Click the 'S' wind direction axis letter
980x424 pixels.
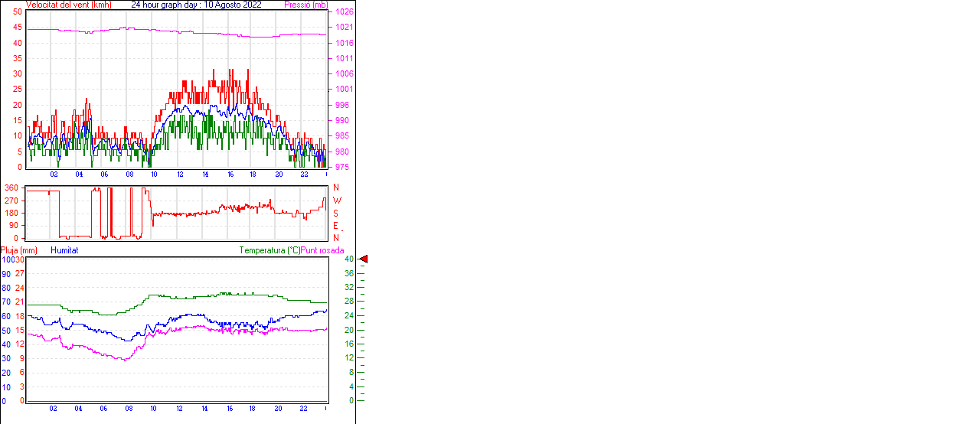coord(336,214)
